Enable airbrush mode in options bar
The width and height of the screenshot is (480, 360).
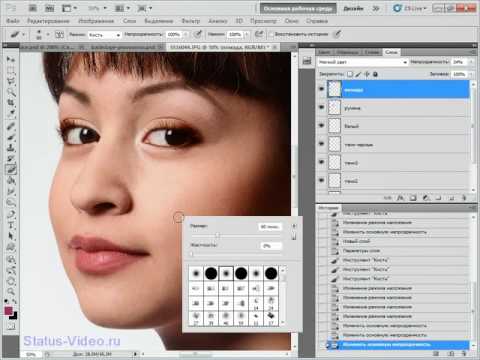[x=259, y=34]
